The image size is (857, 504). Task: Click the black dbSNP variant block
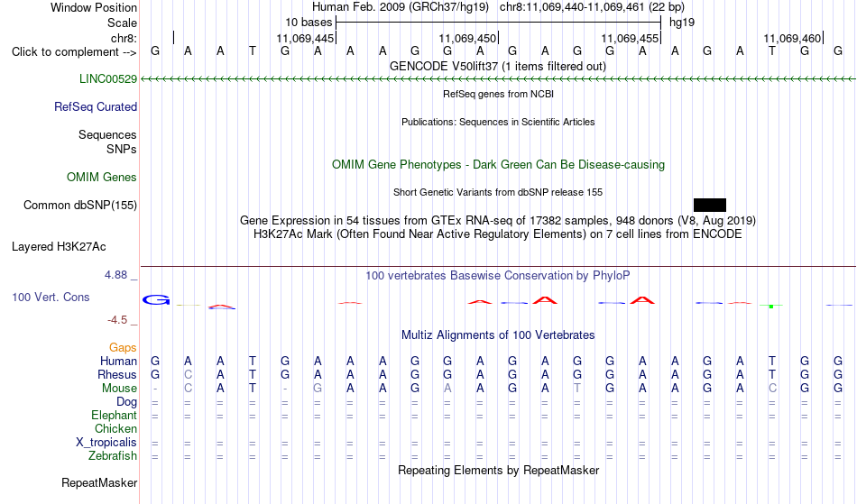[709, 205]
